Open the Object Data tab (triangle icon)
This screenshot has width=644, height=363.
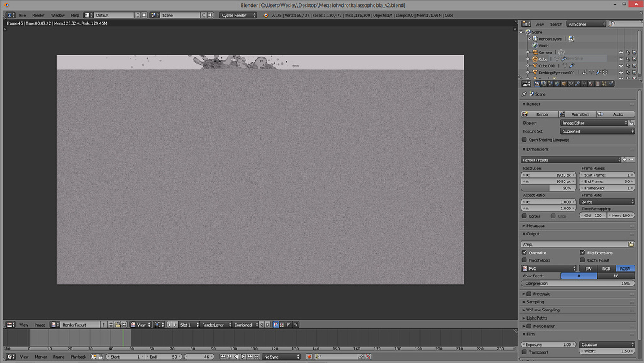(584, 84)
